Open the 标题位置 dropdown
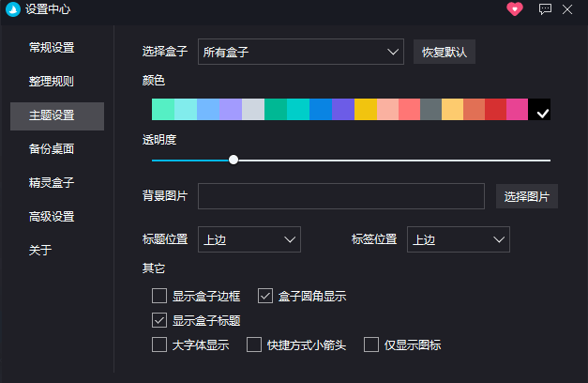This screenshot has height=383, width=588. 249,239
